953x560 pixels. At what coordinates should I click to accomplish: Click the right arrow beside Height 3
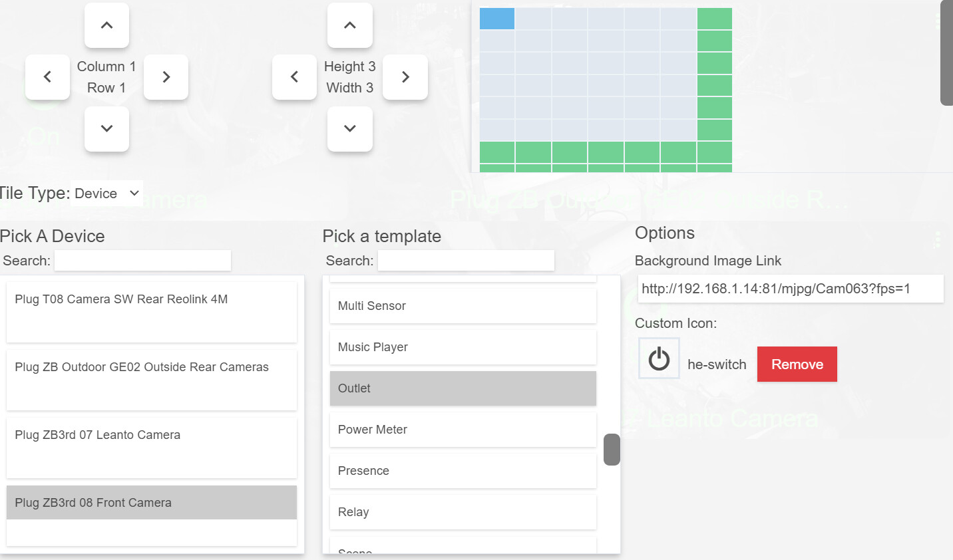(405, 77)
